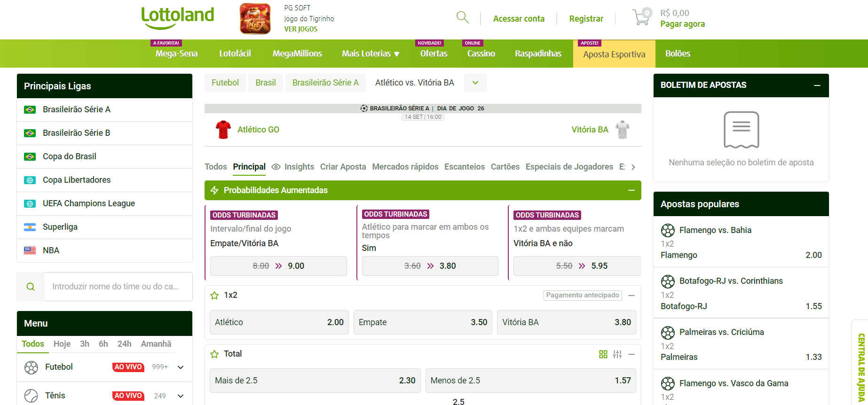Expand the Tênis sport list chevron

tap(181, 396)
